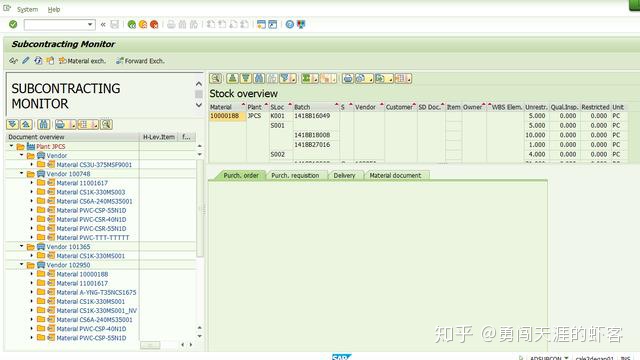Click Sort ascending icon in stock toolbar

(232, 78)
